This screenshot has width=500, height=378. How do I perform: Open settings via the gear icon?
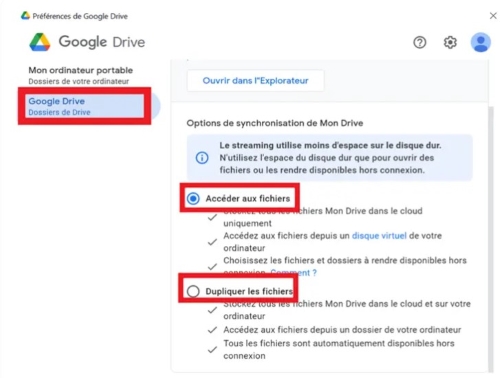pos(450,42)
